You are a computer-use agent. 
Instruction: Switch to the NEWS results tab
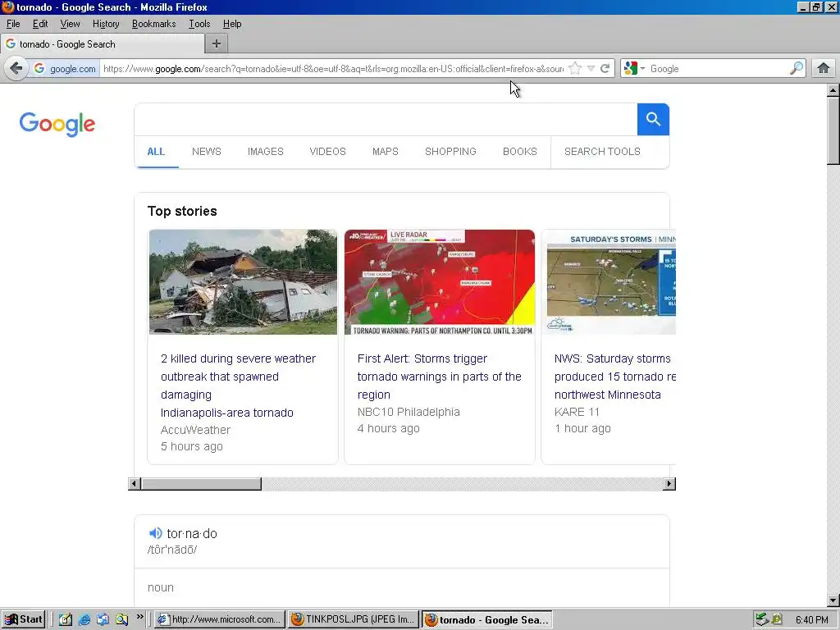point(206,152)
